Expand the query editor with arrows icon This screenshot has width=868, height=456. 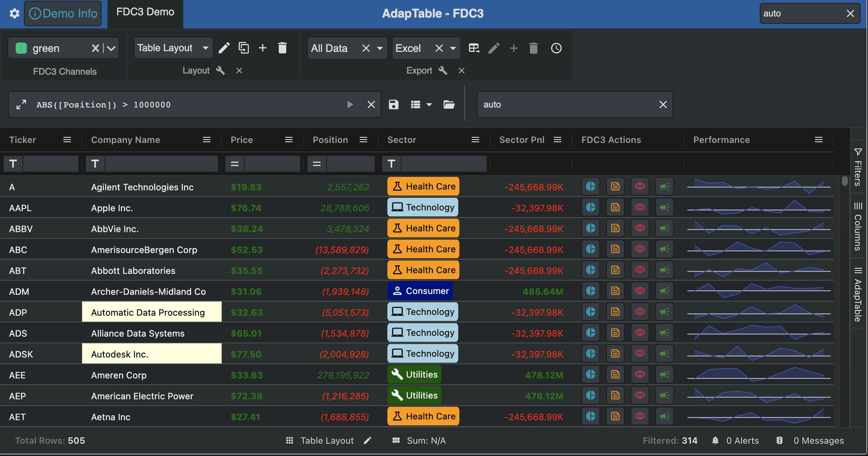click(21, 104)
